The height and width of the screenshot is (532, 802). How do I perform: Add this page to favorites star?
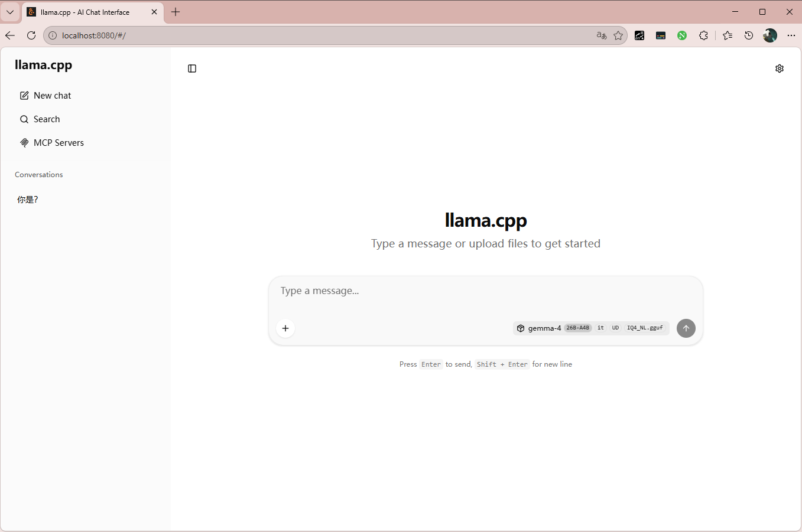618,35
